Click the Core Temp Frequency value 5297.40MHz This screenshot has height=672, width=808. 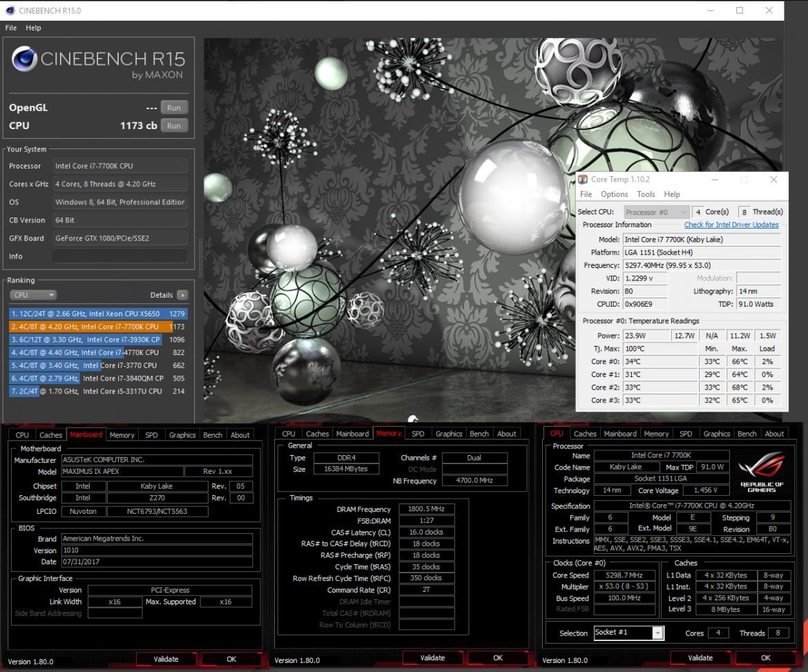point(702,265)
